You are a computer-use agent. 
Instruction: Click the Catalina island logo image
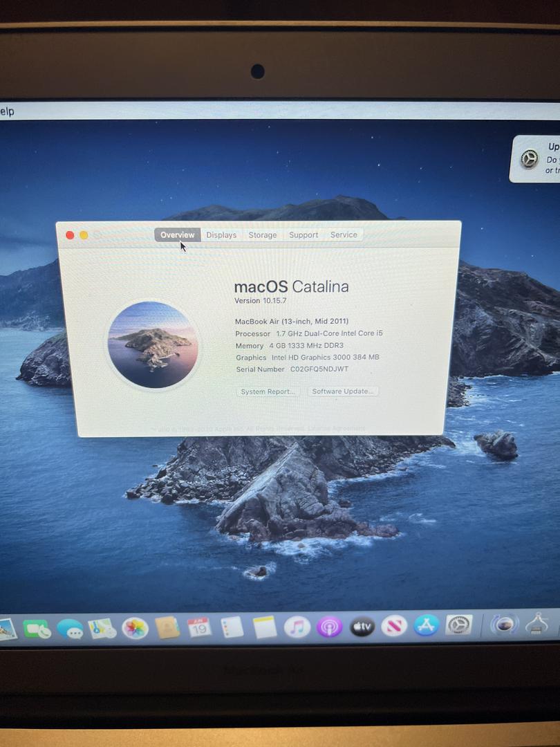(x=153, y=344)
